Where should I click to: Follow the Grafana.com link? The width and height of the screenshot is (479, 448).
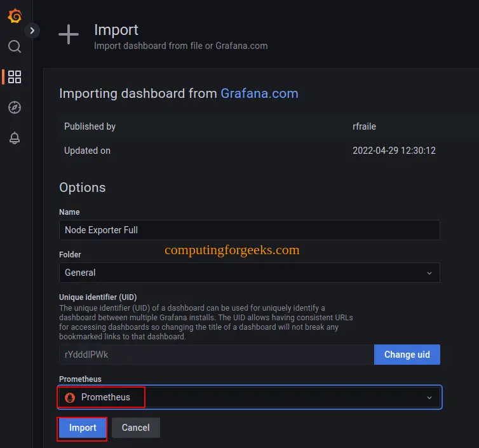tap(259, 93)
